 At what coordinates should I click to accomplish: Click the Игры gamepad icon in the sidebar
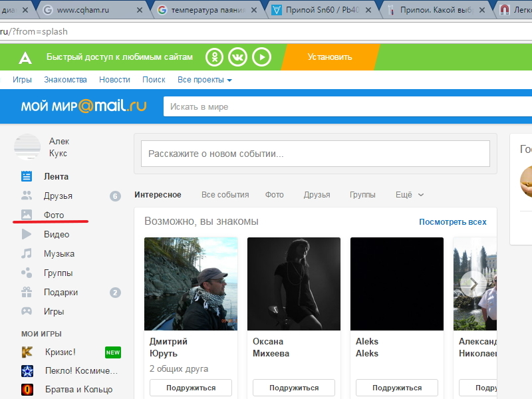[x=27, y=311]
